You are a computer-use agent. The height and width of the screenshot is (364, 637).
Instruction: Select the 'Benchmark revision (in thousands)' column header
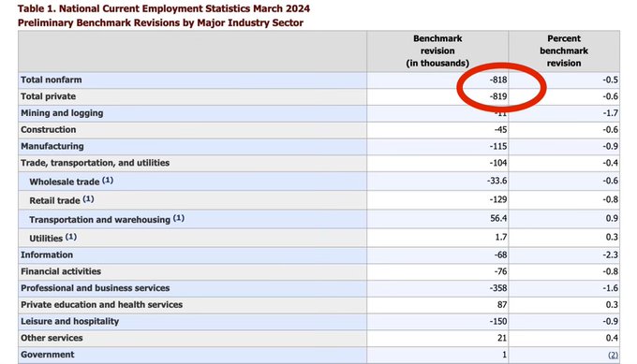[x=437, y=51]
